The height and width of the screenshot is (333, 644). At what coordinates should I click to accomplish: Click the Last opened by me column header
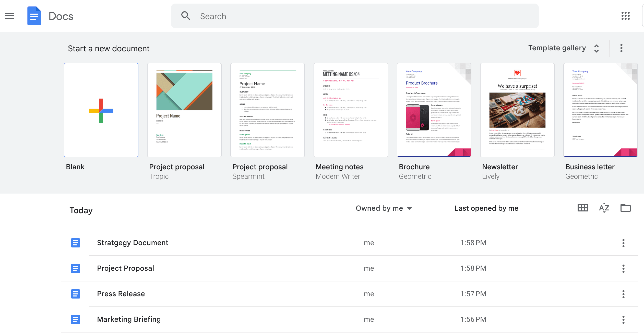point(486,208)
